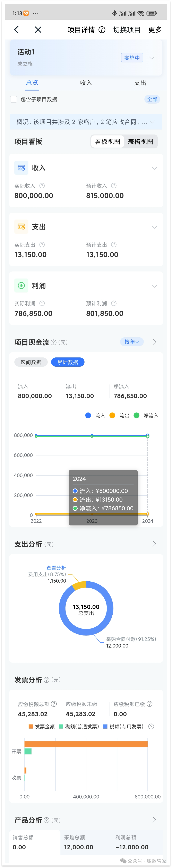Switch to the 总览 tab
This screenshot has height=868, width=172.
coord(32,83)
